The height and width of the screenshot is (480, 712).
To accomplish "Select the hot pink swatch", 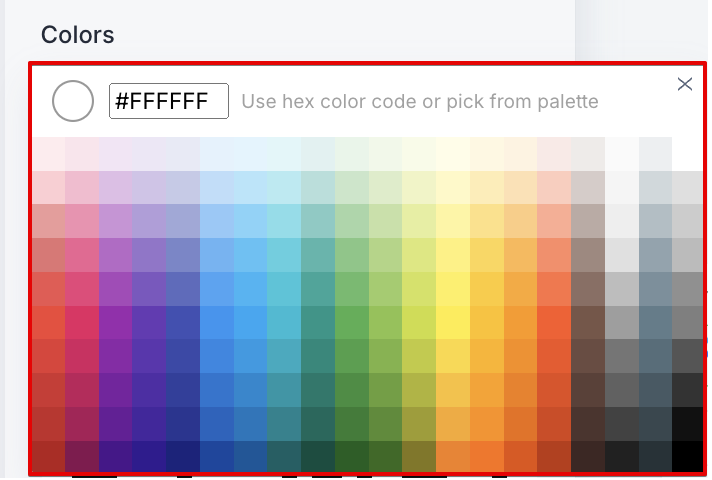I will pyautogui.click(x=82, y=321).
